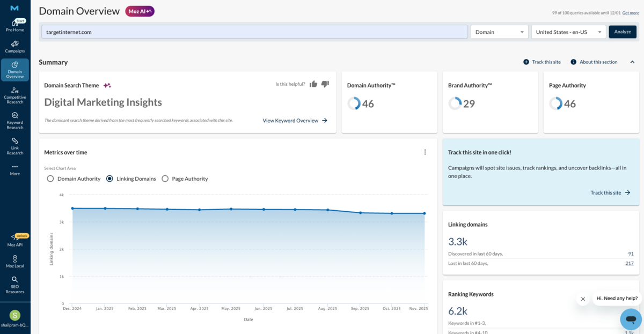The image size is (644, 334).
Task: Open Pro Home from the sidebar
Action: [15, 26]
